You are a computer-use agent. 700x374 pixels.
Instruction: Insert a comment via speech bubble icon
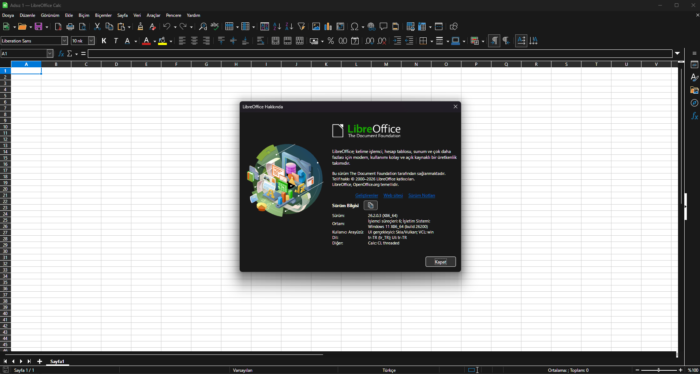tap(383, 27)
